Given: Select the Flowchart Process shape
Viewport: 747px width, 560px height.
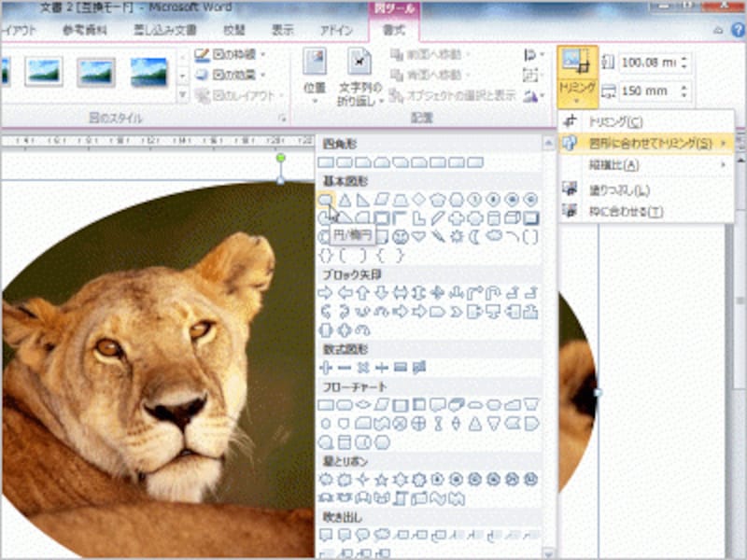Looking at the screenshot, I should pyautogui.click(x=326, y=405).
